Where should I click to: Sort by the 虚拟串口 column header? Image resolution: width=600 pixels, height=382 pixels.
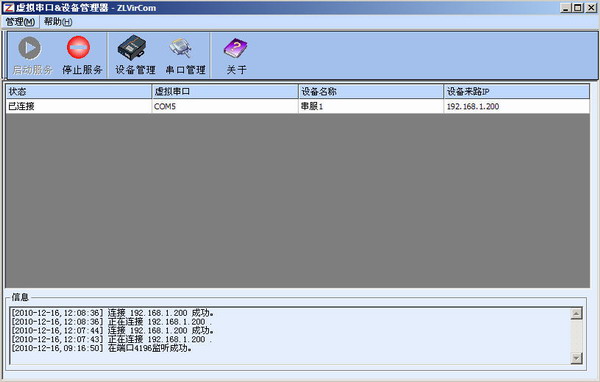tap(225, 91)
